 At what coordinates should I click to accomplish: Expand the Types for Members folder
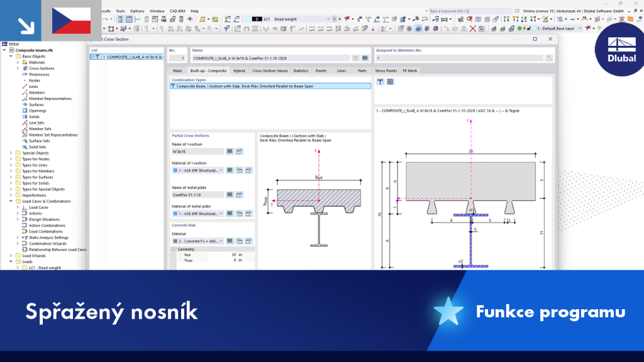[11, 171]
